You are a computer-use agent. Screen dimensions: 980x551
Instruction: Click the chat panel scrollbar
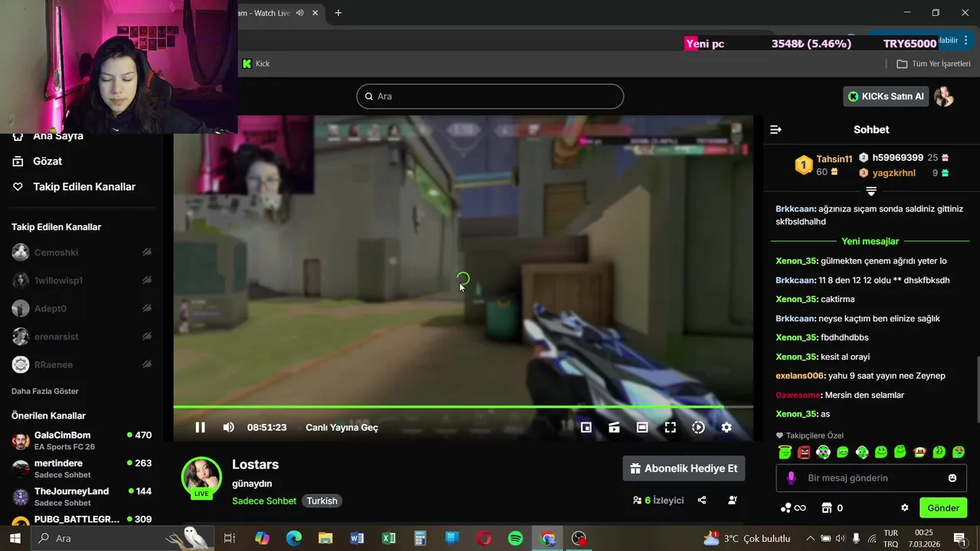[x=978, y=390]
